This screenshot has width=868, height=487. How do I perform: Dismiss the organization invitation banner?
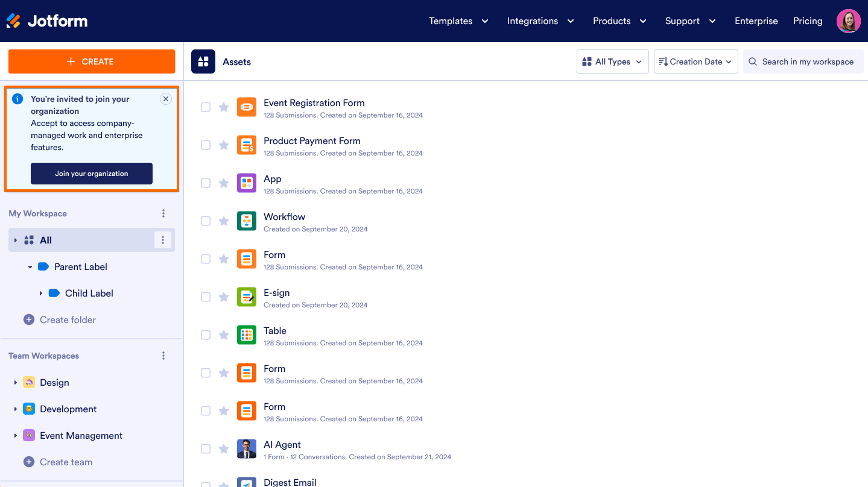point(166,99)
